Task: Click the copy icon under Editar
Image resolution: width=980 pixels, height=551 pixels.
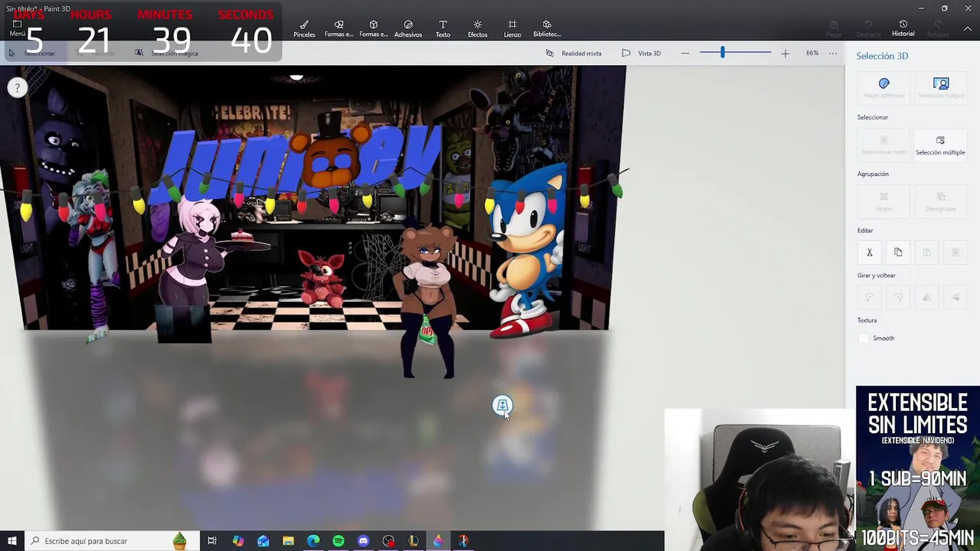Action: coord(898,252)
